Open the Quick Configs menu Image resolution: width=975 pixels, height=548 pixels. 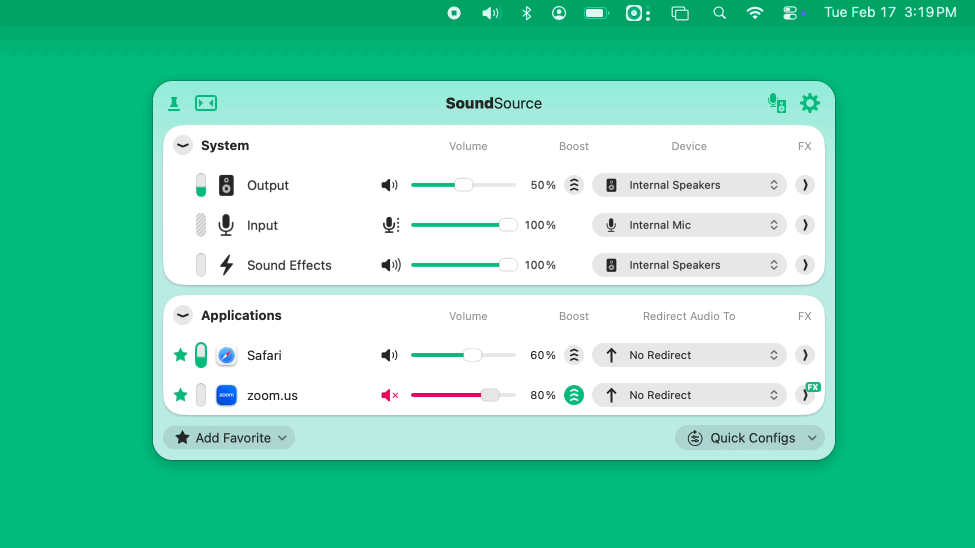pyautogui.click(x=749, y=438)
